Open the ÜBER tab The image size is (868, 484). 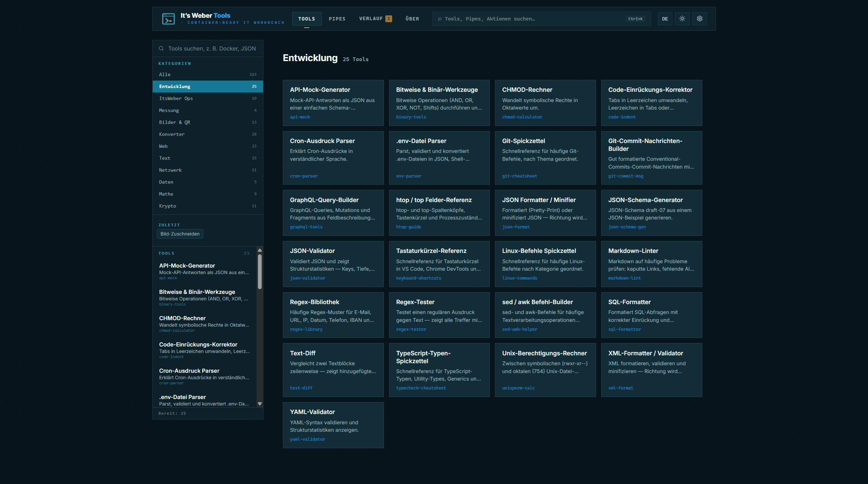coord(412,19)
